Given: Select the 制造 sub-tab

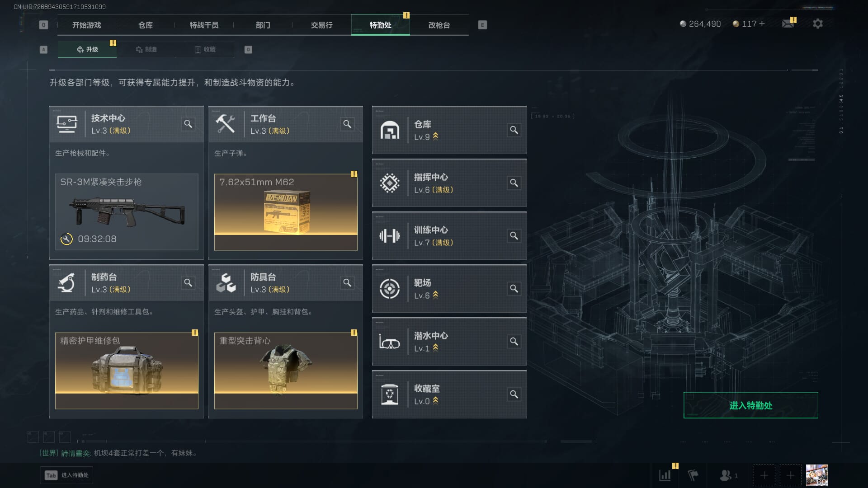Looking at the screenshot, I should point(146,49).
